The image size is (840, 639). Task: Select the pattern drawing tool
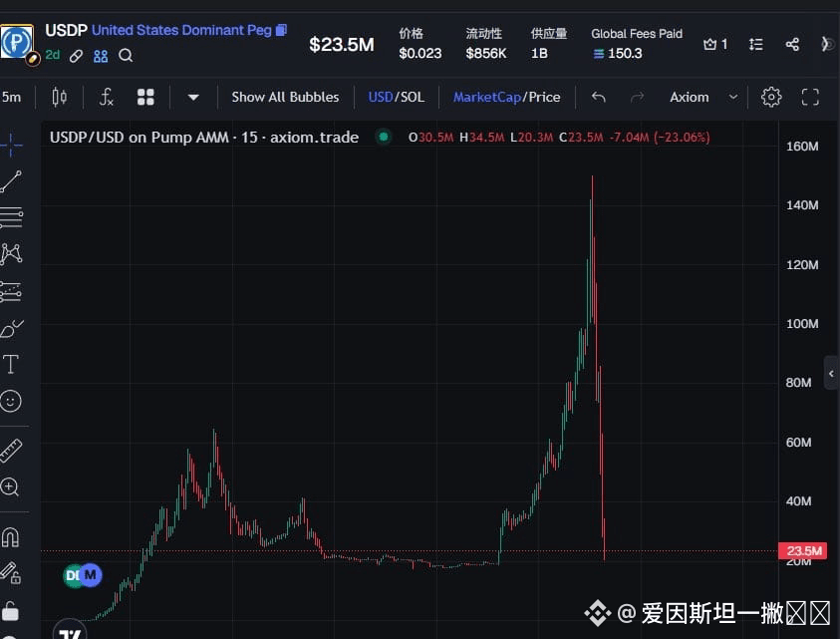click(11, 253)
